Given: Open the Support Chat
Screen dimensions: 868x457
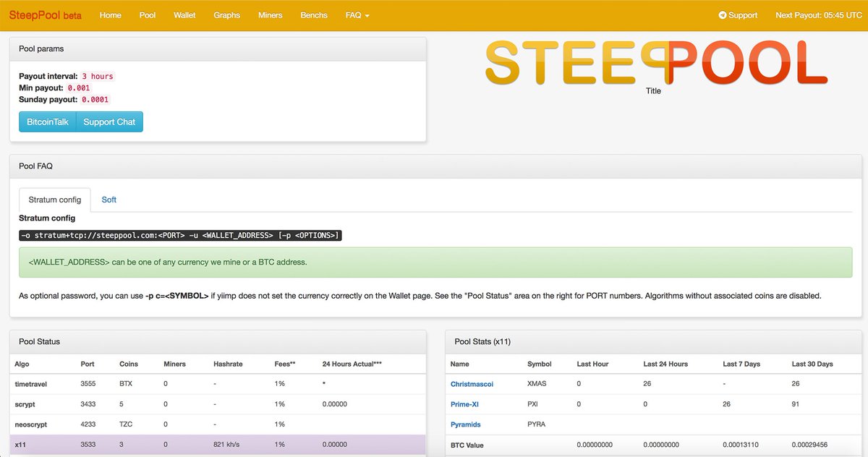Looking at the screenshot, I should pos(109,121).
